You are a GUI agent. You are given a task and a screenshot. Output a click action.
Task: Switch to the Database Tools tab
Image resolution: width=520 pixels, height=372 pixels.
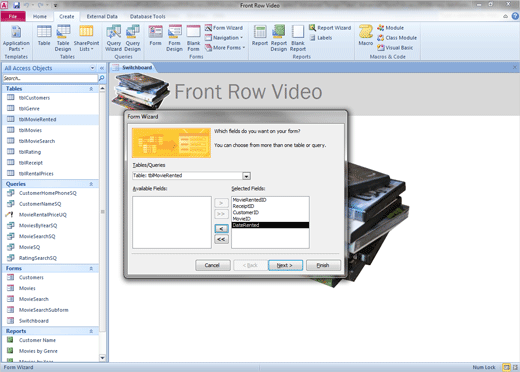147,16
